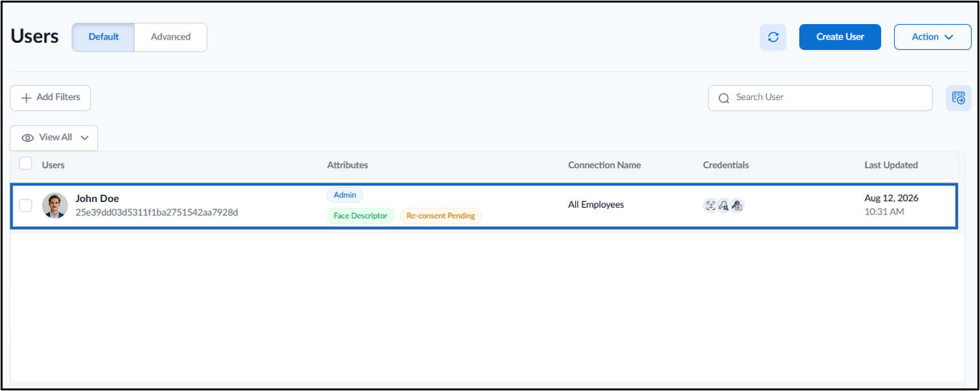Open the Action dropdown
Image resolution: width=980 pixels, height=391 pixels.
[x=933, y=37]
